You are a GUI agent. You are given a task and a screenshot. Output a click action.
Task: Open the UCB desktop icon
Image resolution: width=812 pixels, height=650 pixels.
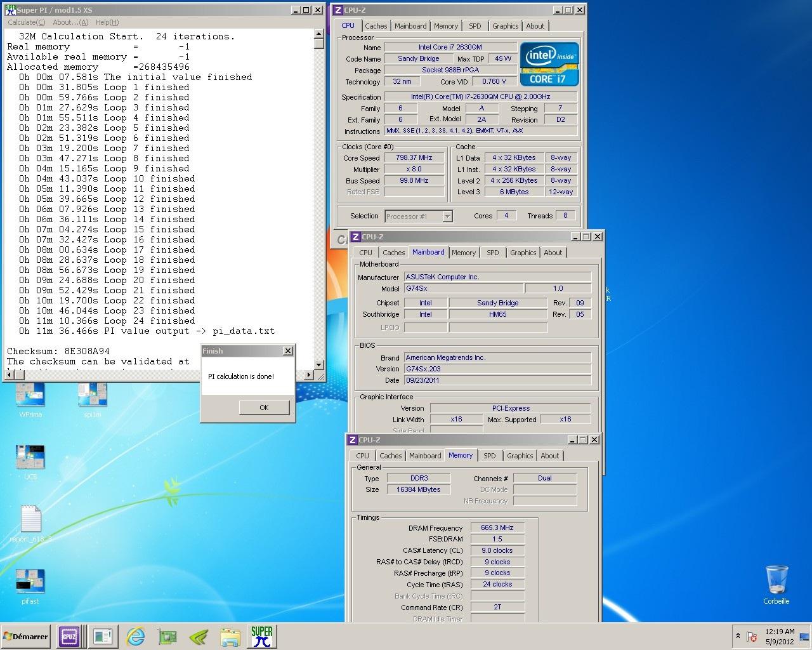point(30,462)
